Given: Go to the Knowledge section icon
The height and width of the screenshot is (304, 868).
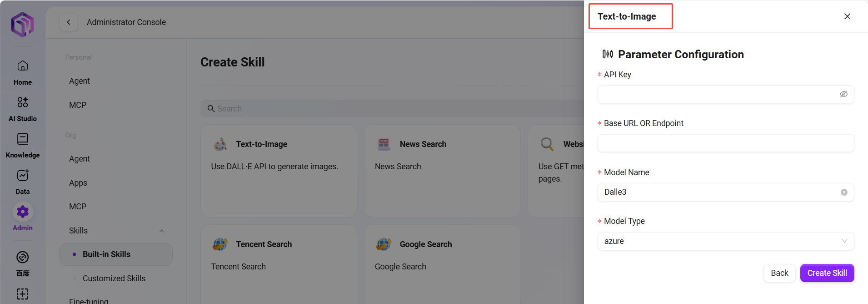Looking at the screenshot, I should pyautogui.click(x=23, y=139).
